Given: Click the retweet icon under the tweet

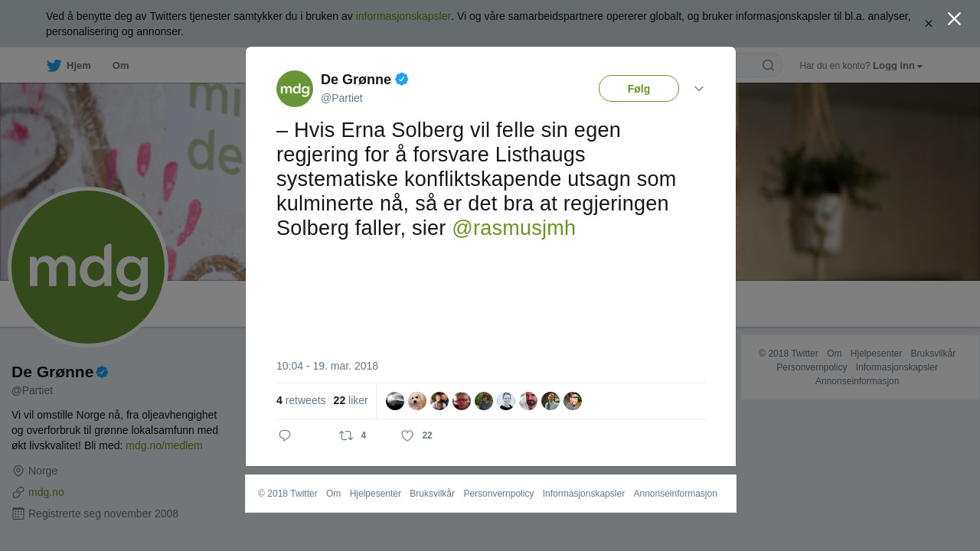Looking at the screenshot, I should (x=346, y=435).
